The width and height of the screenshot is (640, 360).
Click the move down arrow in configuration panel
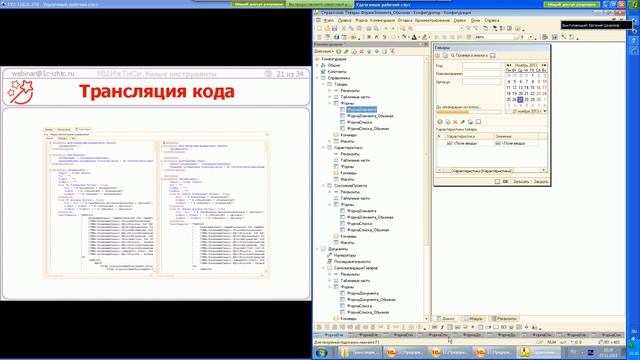(x=377, y=51)
